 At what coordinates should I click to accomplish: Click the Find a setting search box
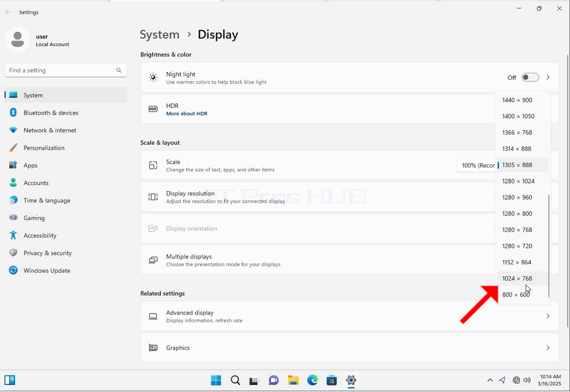(x=66, y=70)
